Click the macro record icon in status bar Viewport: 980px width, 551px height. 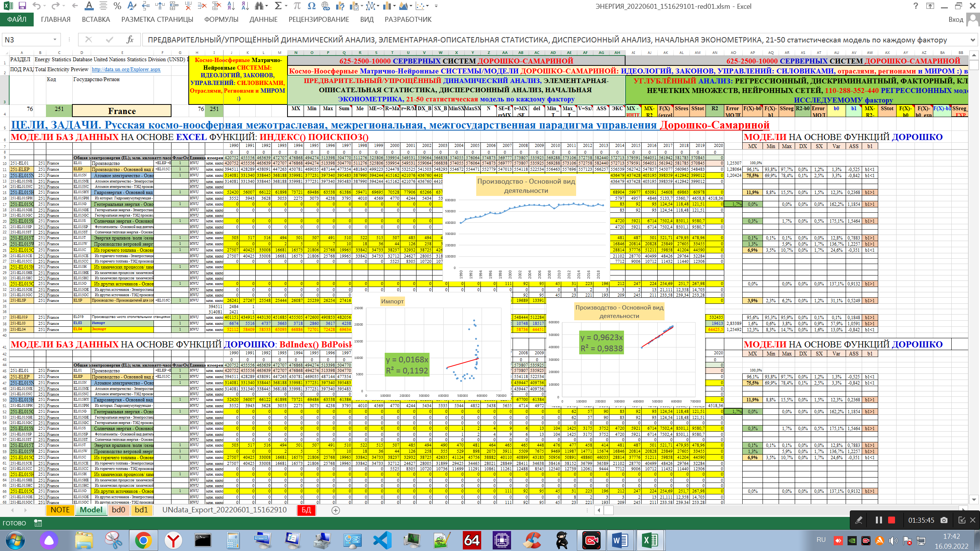(x=38, y=523)
